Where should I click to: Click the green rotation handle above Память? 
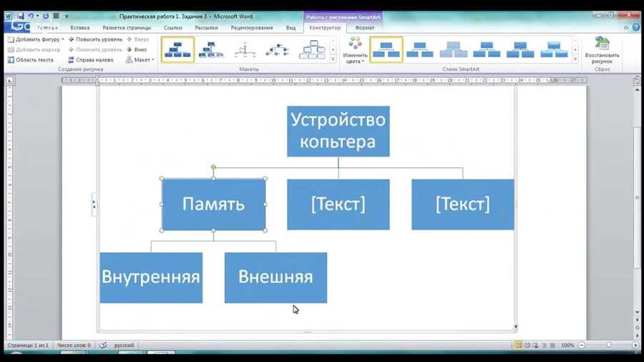click(x=213, y=167)
